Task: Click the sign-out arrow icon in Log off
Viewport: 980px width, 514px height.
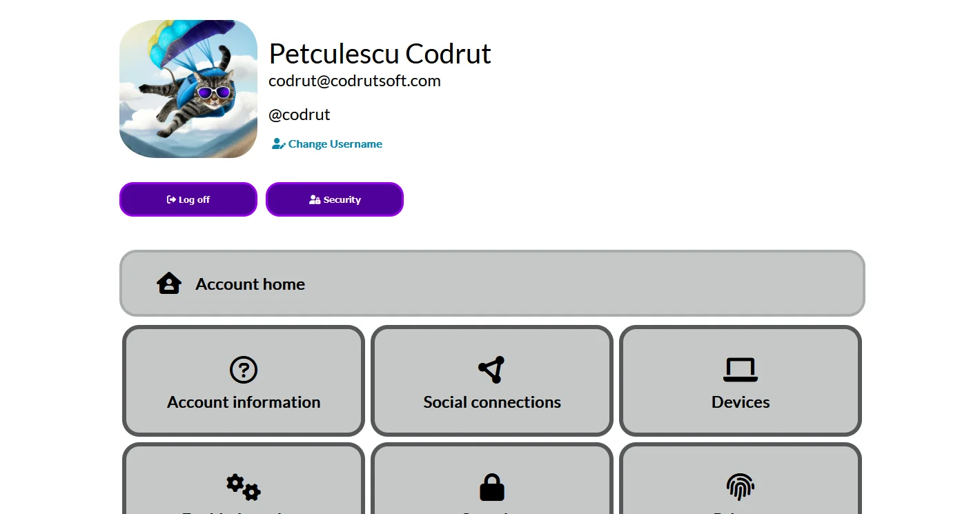Action: click(171, 199)
